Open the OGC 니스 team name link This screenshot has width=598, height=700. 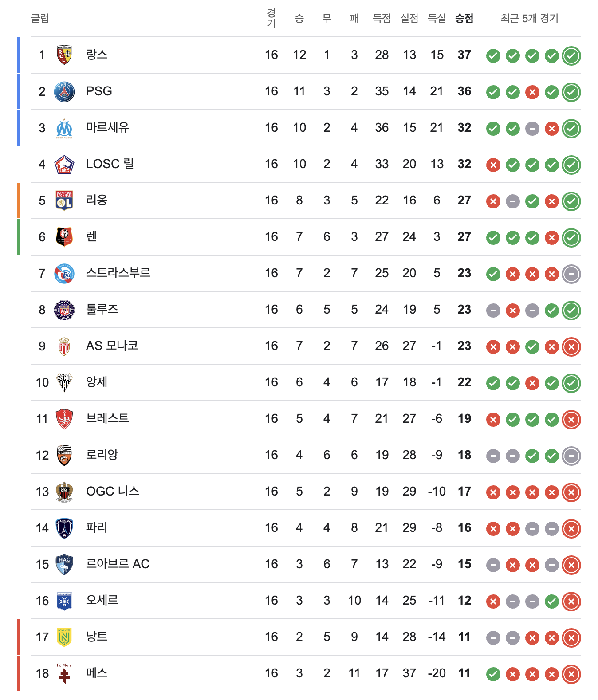point(113,491)
